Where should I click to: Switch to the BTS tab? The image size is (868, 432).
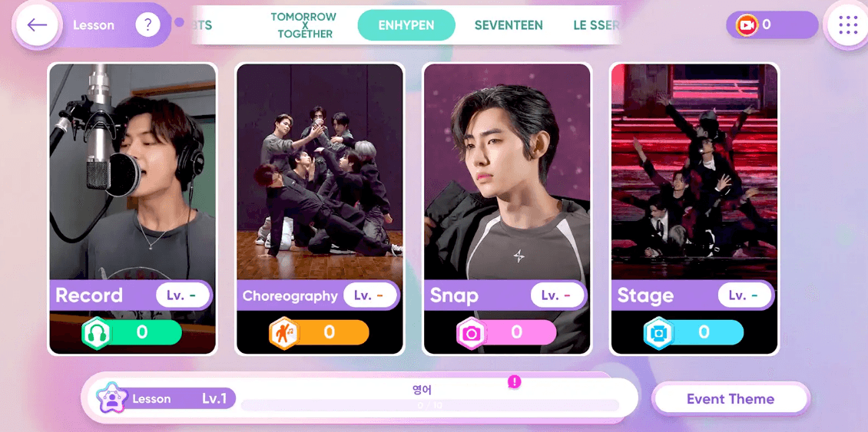(x=203, y=25)
